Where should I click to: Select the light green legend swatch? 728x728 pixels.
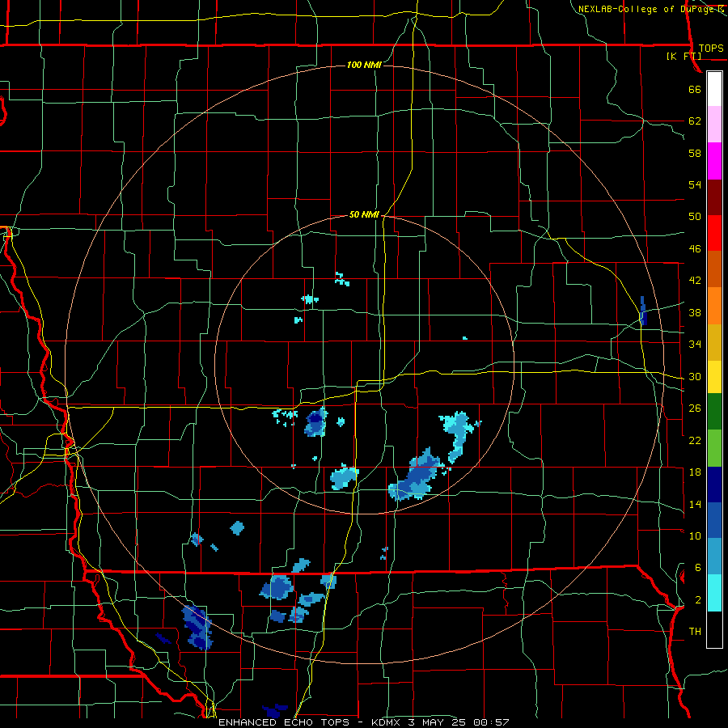(714, 448)
